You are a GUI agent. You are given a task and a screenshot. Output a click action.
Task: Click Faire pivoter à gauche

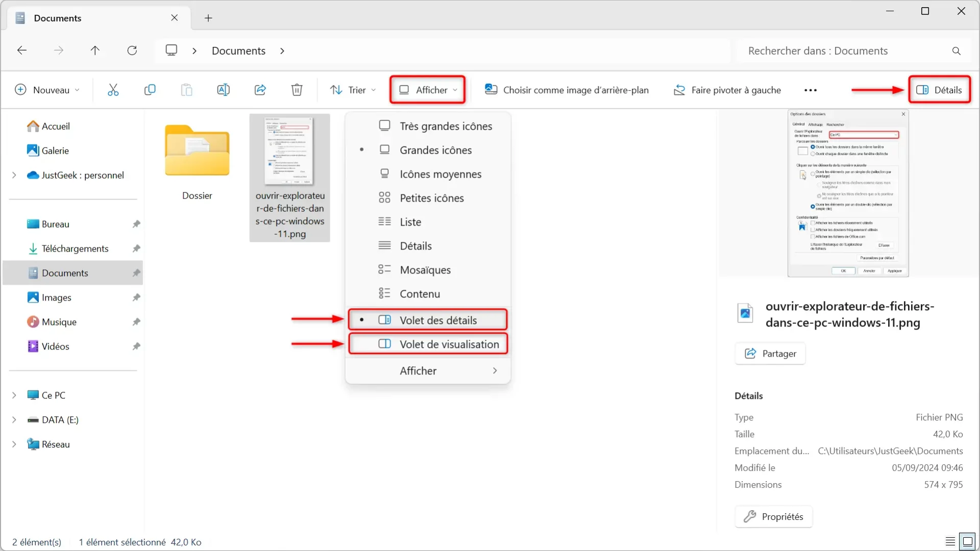point(727,90)
